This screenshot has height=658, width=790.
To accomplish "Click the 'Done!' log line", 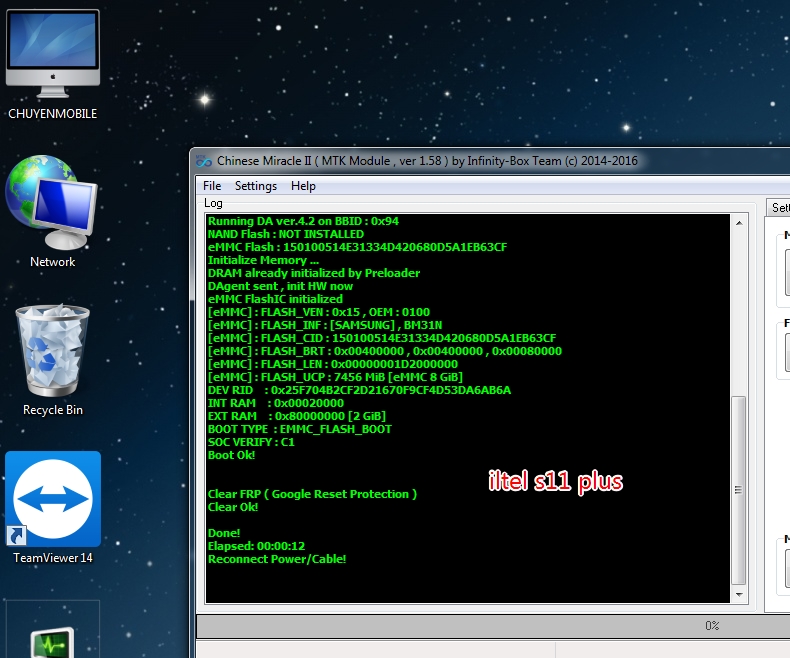I will coord(224,533).
